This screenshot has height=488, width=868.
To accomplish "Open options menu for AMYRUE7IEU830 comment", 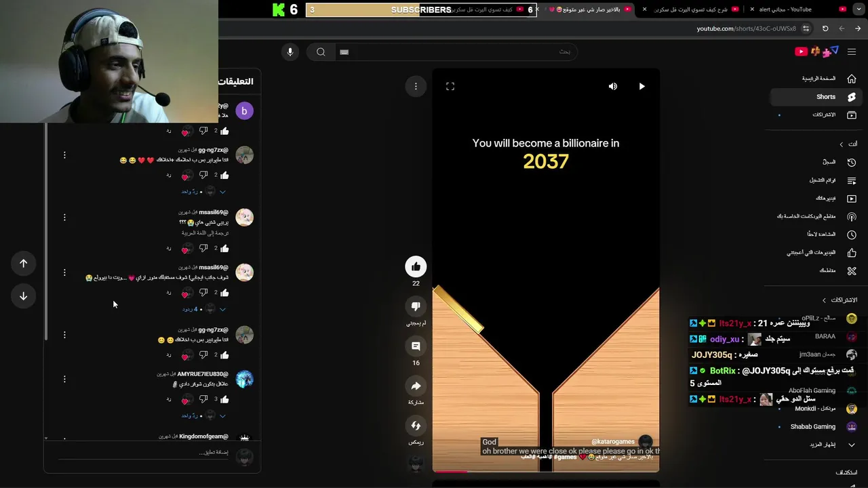I will [x=64, y=379].
